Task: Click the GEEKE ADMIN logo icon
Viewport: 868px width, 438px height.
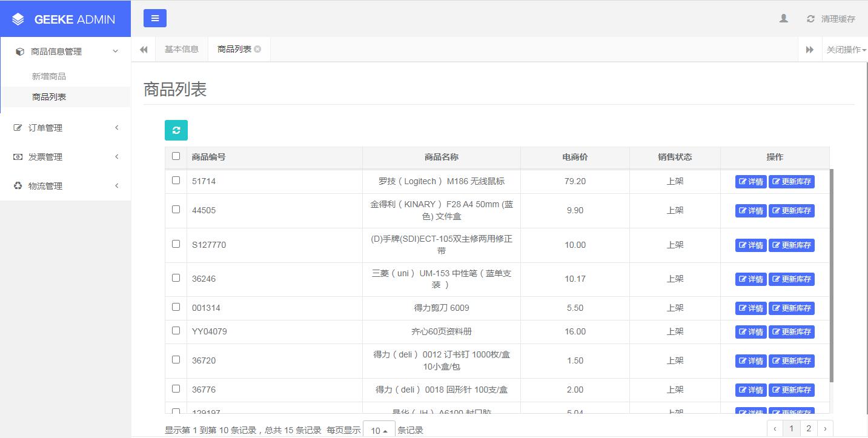Action: coord(18,19)
